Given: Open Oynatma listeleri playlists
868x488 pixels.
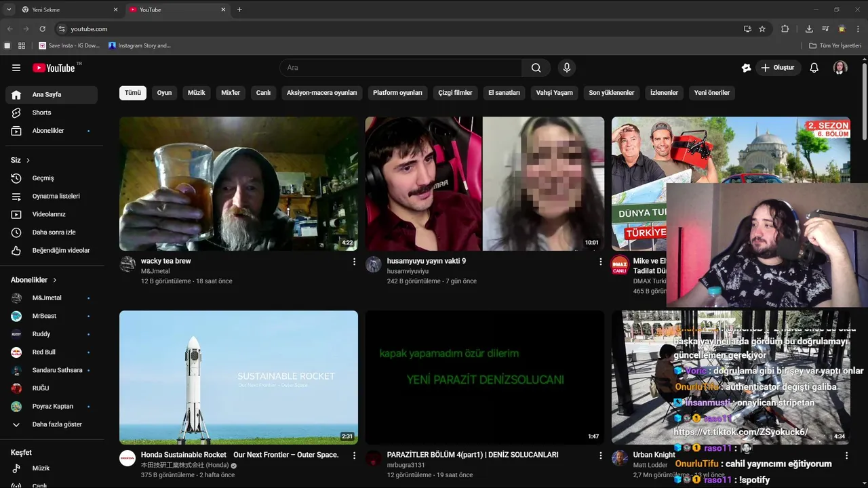Looking at the screenshot, I should coord(52,196).
